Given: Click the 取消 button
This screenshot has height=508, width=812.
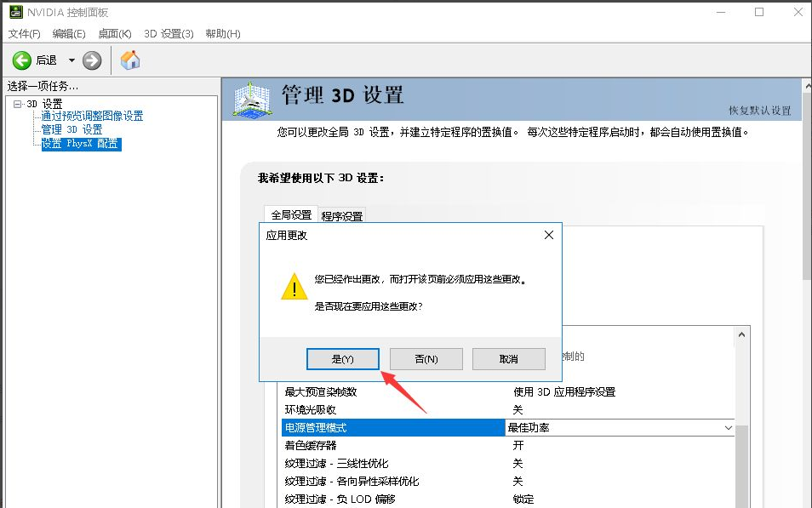Looking at the screenshot, I should (508, 359).
